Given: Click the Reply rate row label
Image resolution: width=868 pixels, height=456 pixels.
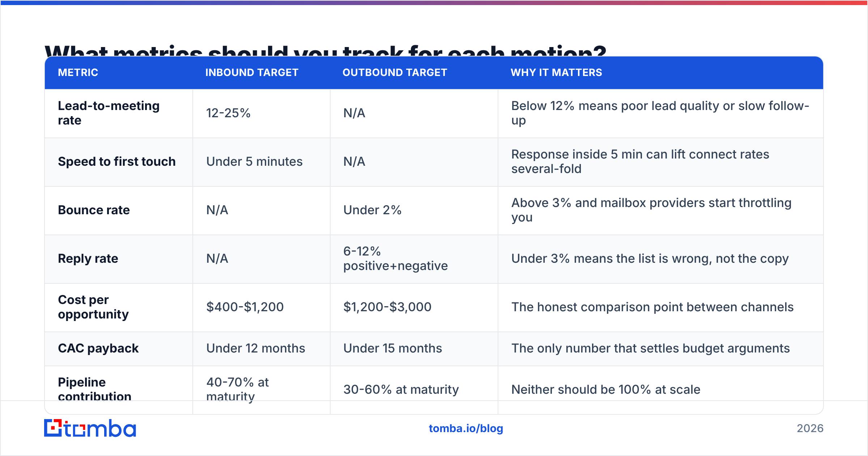Looking at the screenshot, I should coord(88,258).
